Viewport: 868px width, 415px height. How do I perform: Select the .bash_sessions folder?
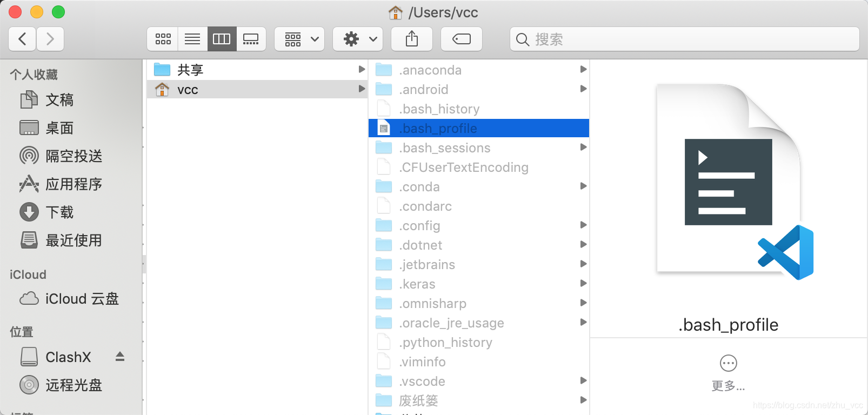[479, 148]
